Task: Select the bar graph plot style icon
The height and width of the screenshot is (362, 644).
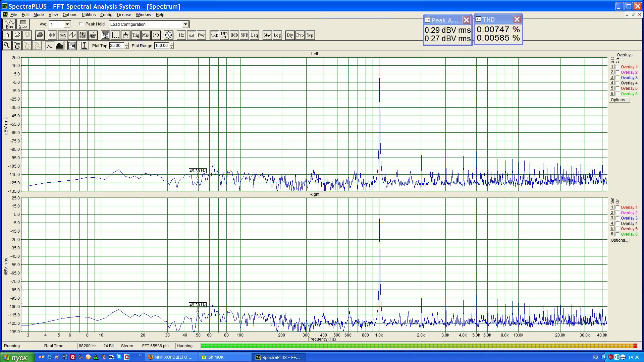Action: click(x=60, y=46)
